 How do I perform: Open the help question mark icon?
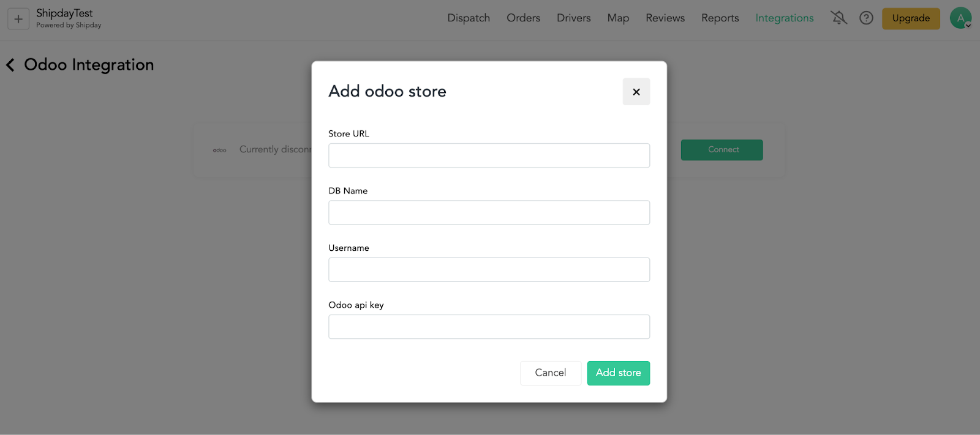tap(866, 18)
